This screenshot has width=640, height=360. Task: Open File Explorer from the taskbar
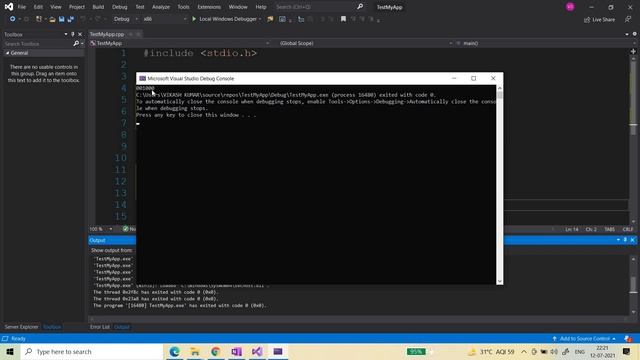(195, 351)
